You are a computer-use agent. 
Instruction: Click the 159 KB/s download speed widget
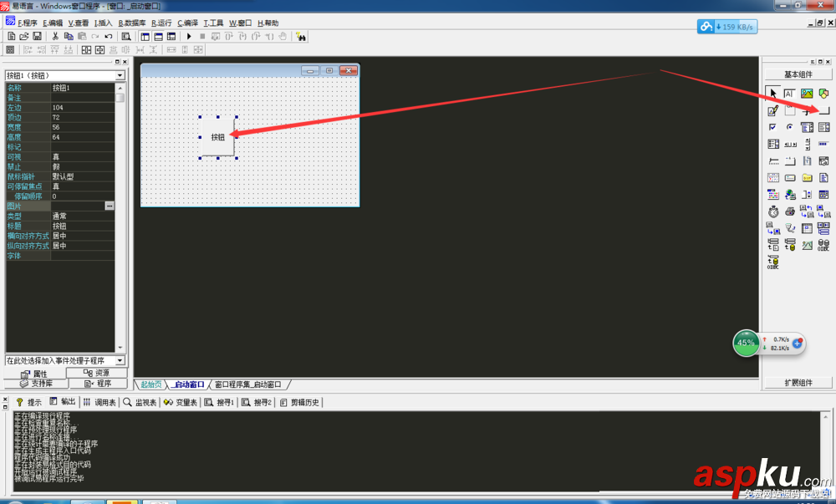coord(727,27)
